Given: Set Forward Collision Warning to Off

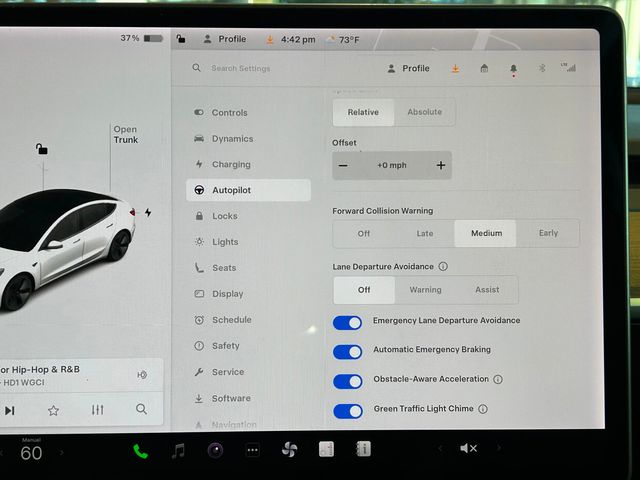Looking at the screenshot, I should [364, 233].
